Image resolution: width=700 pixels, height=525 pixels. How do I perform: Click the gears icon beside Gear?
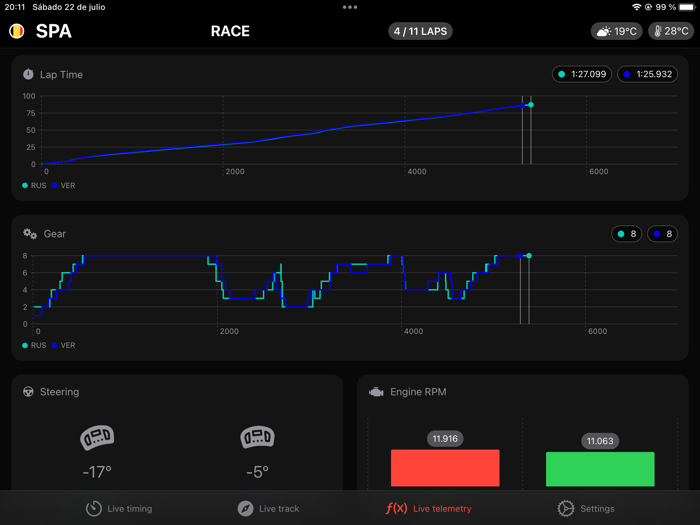(30, 233)
